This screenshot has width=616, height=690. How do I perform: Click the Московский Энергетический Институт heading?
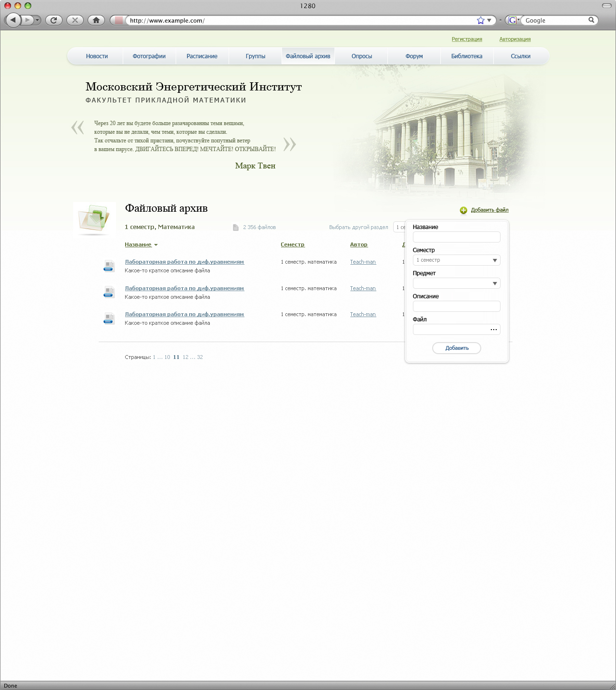click(193, 87)
